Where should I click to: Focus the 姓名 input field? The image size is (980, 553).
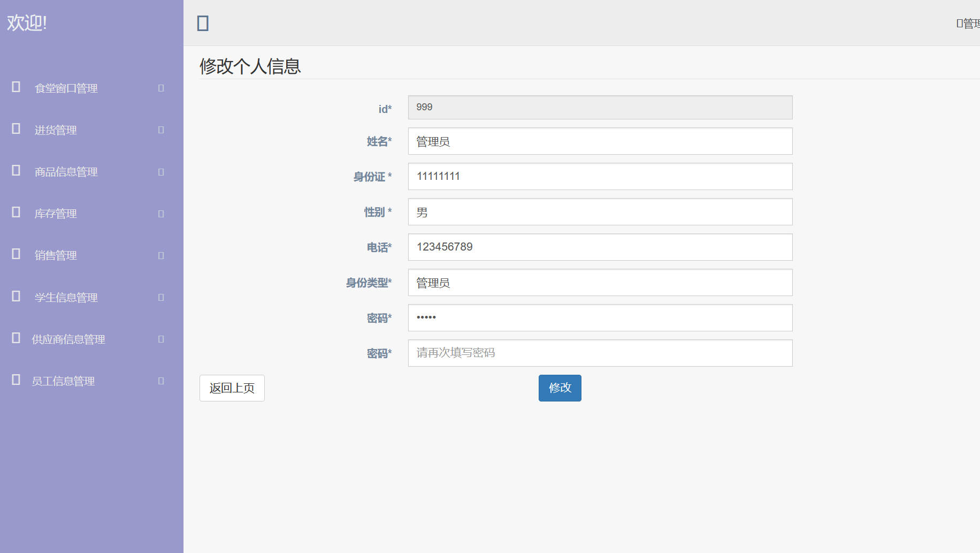pos(600,141)
